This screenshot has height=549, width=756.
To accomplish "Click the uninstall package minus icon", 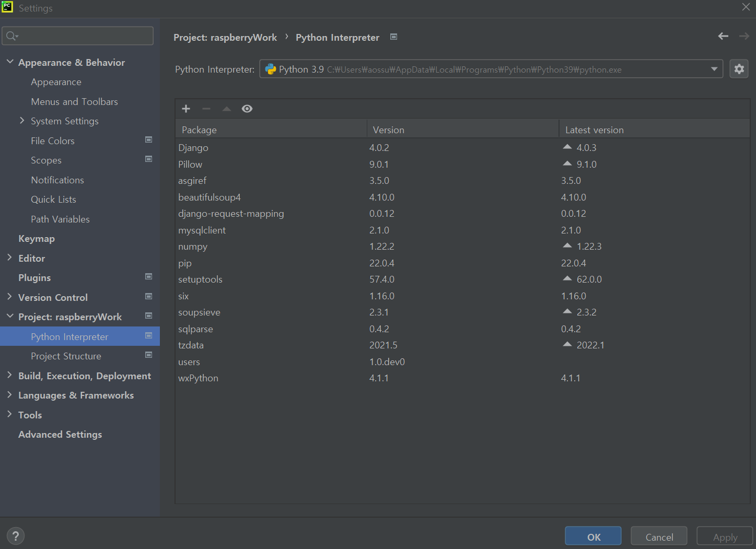I will [206, 109].
